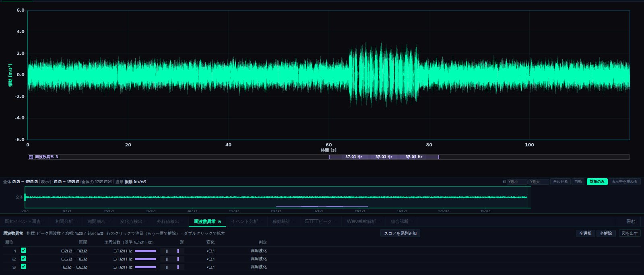Toggle the 自動 Y-axis scaling
Screen dimensions: 644x275
click(578, 182)
